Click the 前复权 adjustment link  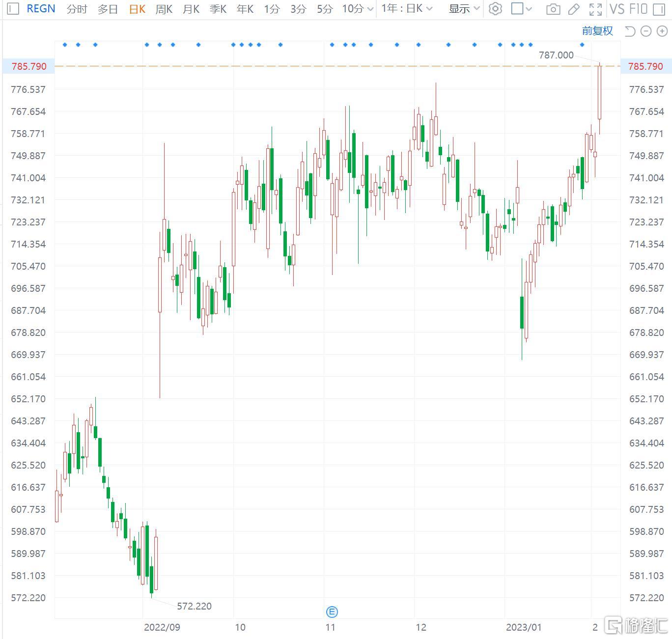597,31
